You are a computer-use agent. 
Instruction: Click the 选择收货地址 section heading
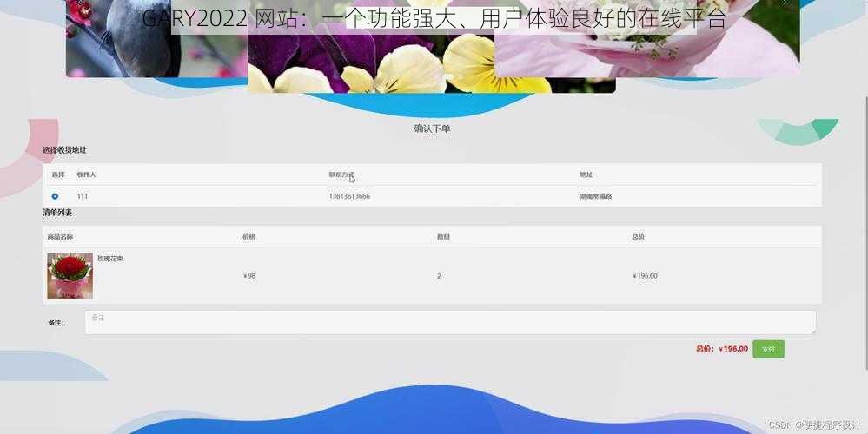(65, 150)
